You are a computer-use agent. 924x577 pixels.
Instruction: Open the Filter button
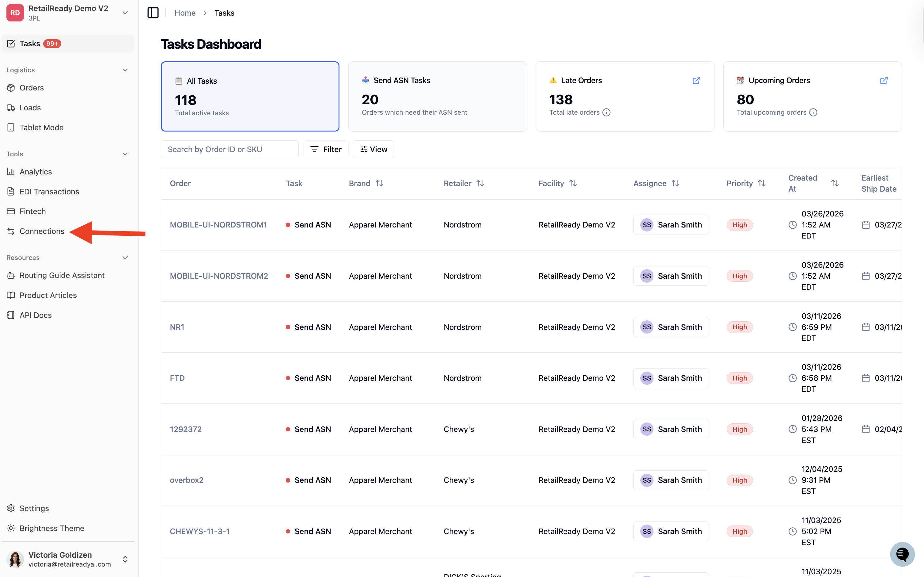coord(326,149)
